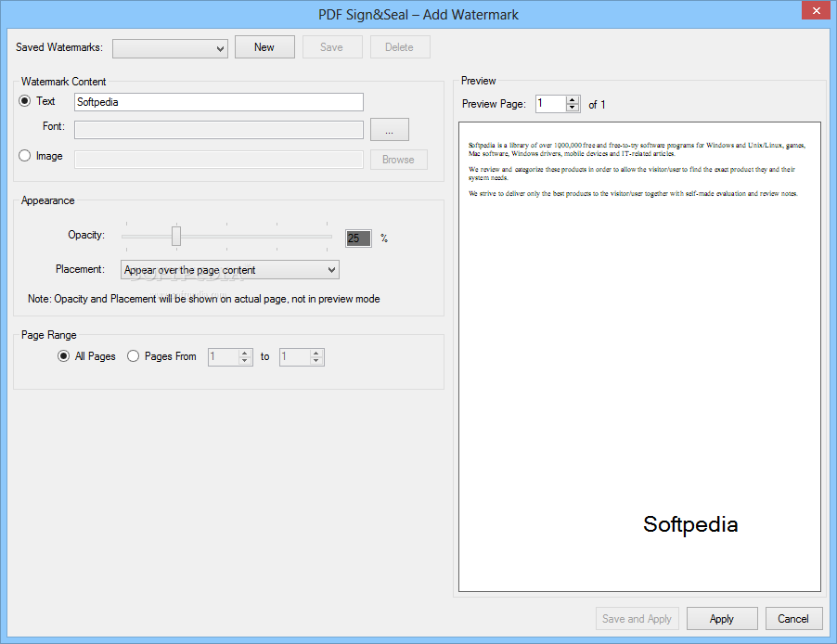Click the New watermark button
Viewport: 837px width, 644px height.
point(264,47)
